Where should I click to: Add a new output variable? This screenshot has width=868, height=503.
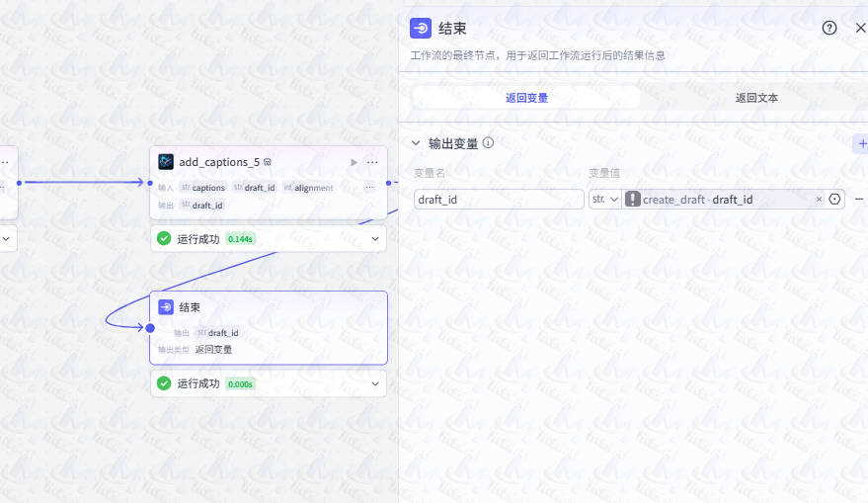tap(861, 144)
